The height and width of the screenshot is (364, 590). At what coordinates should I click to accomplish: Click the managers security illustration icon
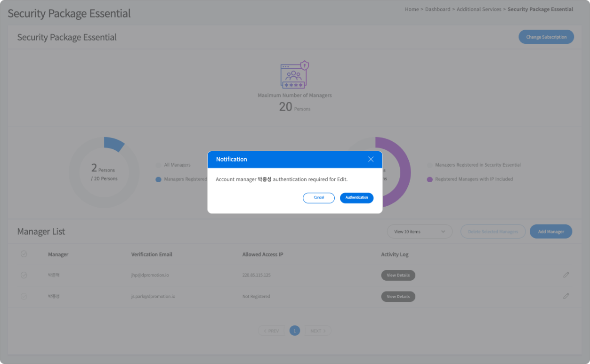[x=295, y=75]
